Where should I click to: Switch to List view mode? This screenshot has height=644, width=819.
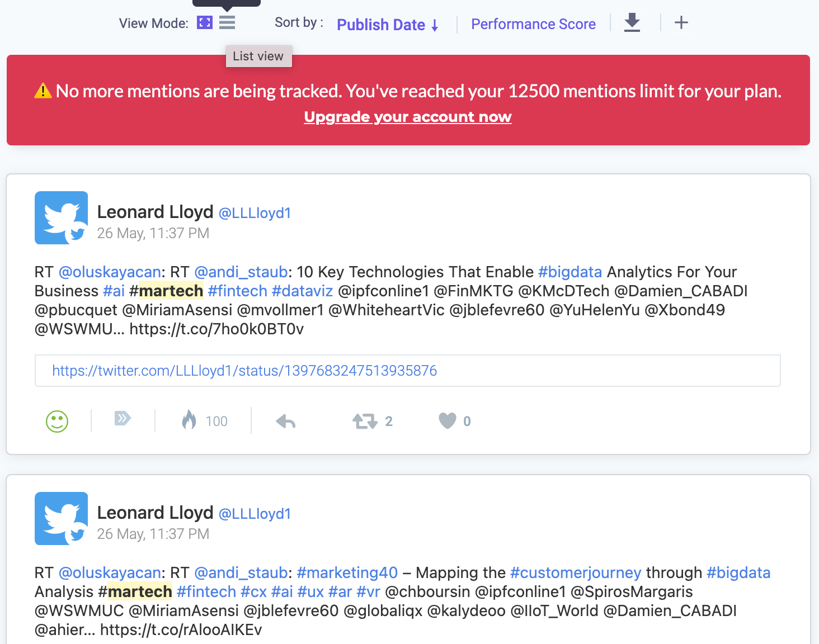(227, 23)
